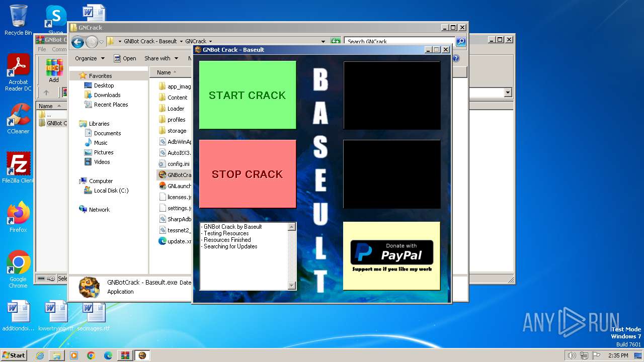Open address bar history dropdown
The height and width of the screenshot is (362, 644).
pos(323,41)
